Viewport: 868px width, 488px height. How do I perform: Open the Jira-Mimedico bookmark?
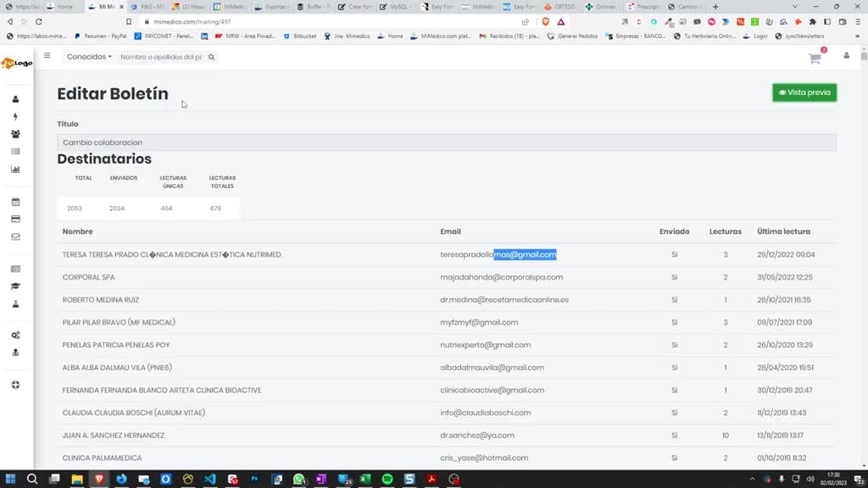347,36
